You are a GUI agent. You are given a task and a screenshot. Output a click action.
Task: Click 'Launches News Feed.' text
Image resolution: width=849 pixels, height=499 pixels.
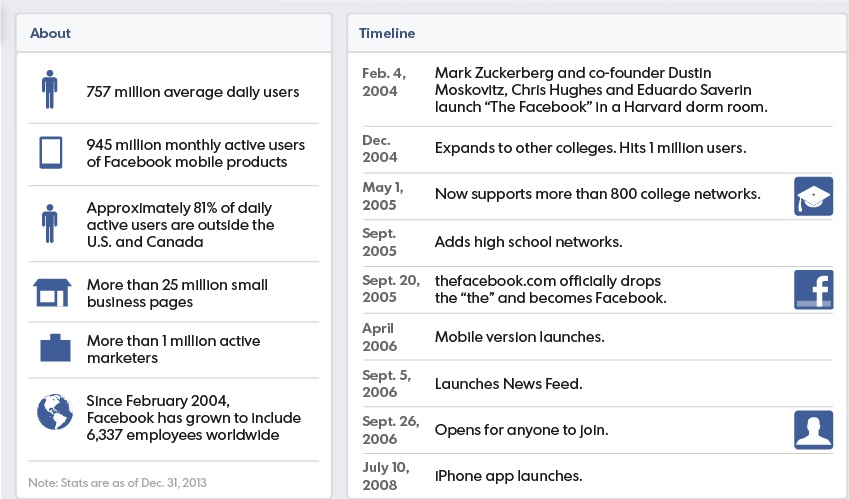pyautogui.click(x=508, y=384)
